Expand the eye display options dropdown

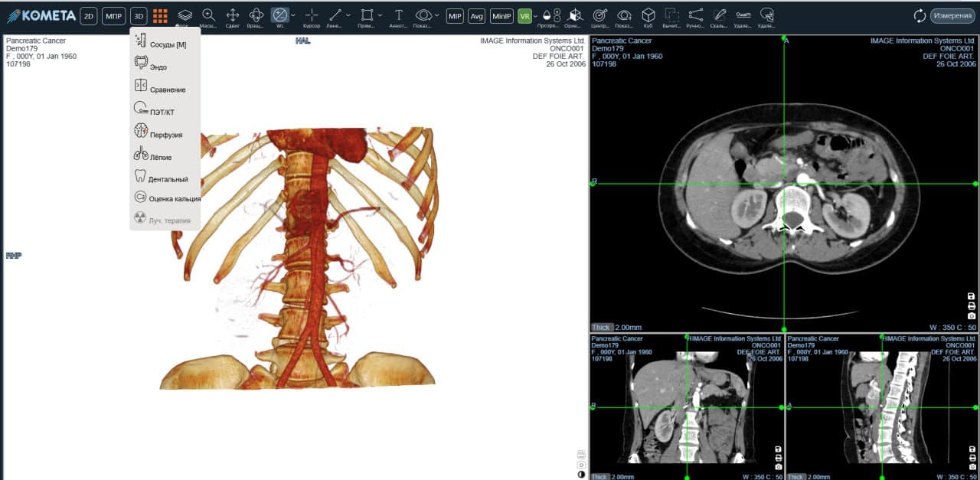pos(436,15)
